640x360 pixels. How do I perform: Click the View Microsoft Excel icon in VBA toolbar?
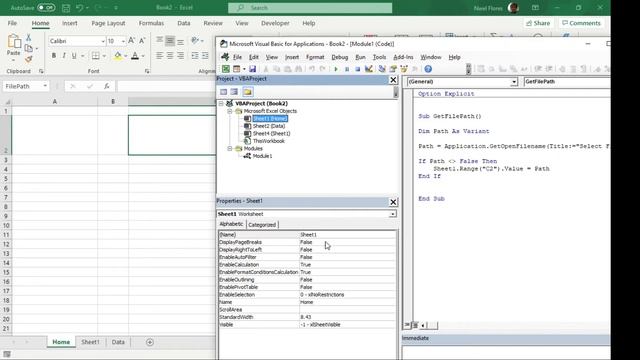click(x=226, y=69)
